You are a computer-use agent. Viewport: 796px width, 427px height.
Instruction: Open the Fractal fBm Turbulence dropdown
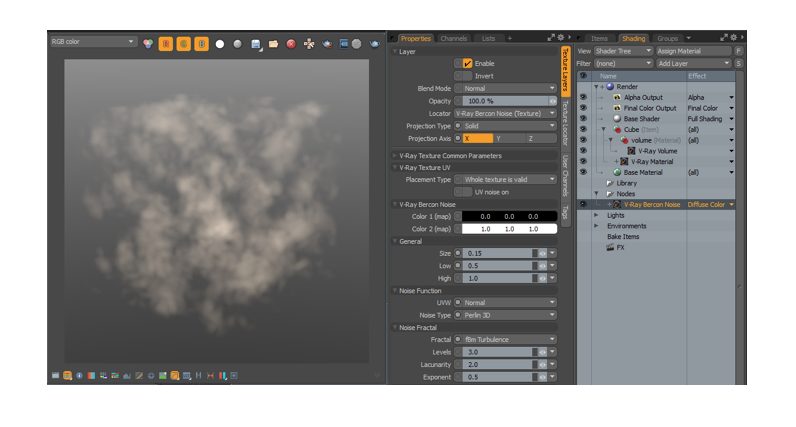(x=509, y=339)
